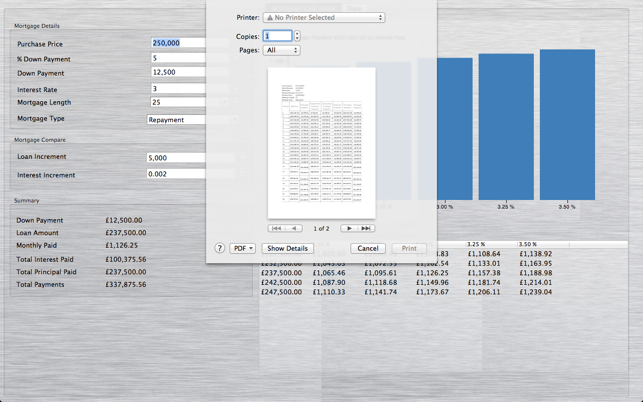This screenshot has height=402, width=643.
Task: Click the Purchase Price field
Action: coord(178,43)
